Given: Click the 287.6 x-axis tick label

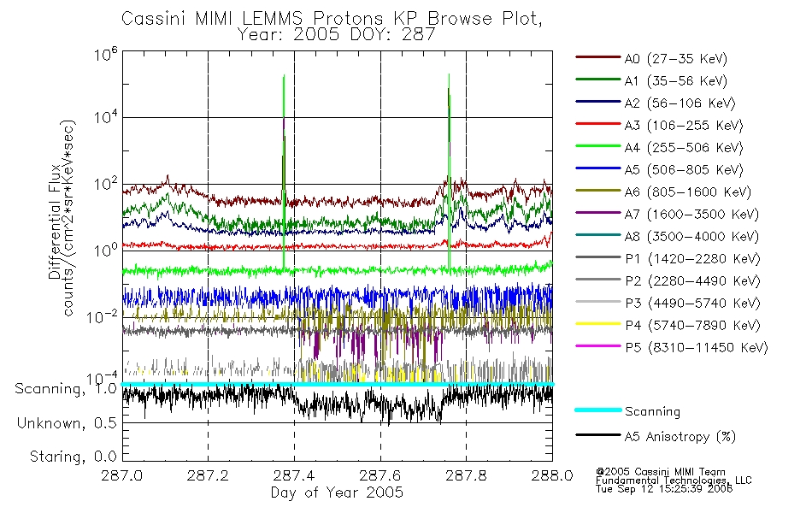Looking at the screenshot, I should 380,475.
